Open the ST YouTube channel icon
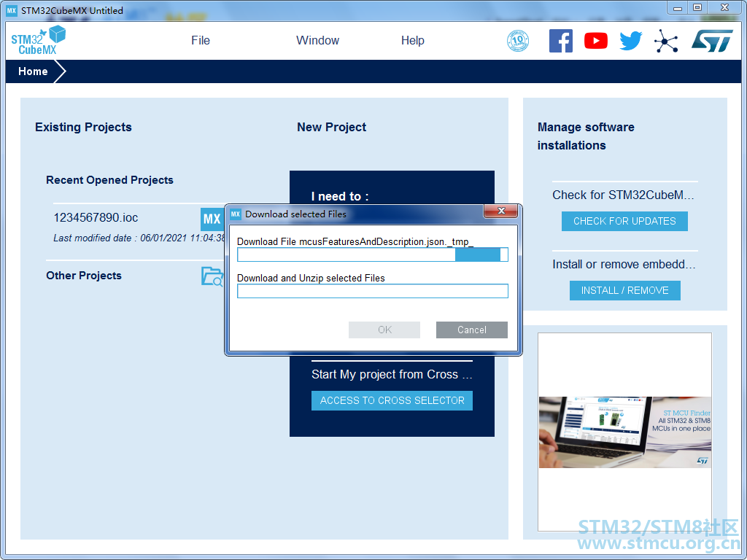747x560 pixels. click(596, 41)
